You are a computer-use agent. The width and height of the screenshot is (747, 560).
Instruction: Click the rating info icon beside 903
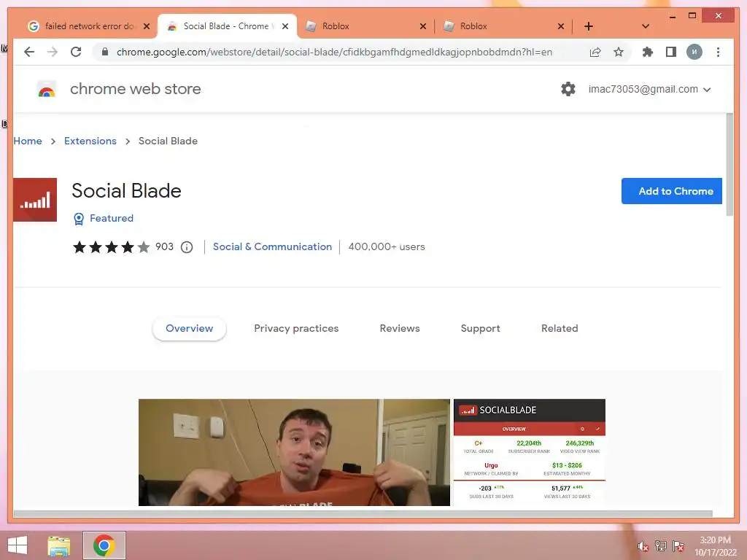point(187,247)
